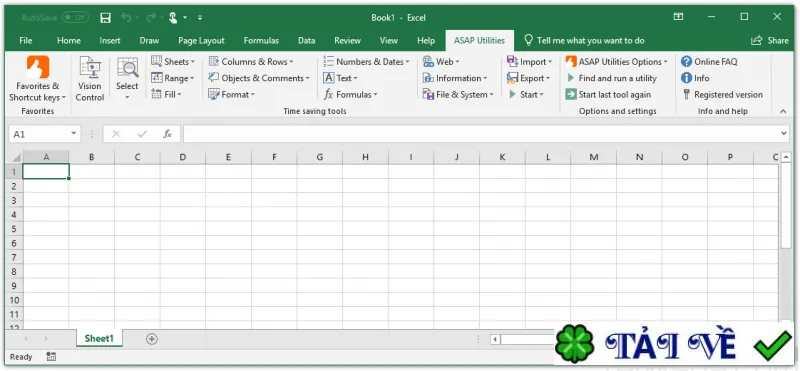Screen dimensions: 800x371
Task: Click the Touch/Mouse mode icon
Action: pos(173,18)
